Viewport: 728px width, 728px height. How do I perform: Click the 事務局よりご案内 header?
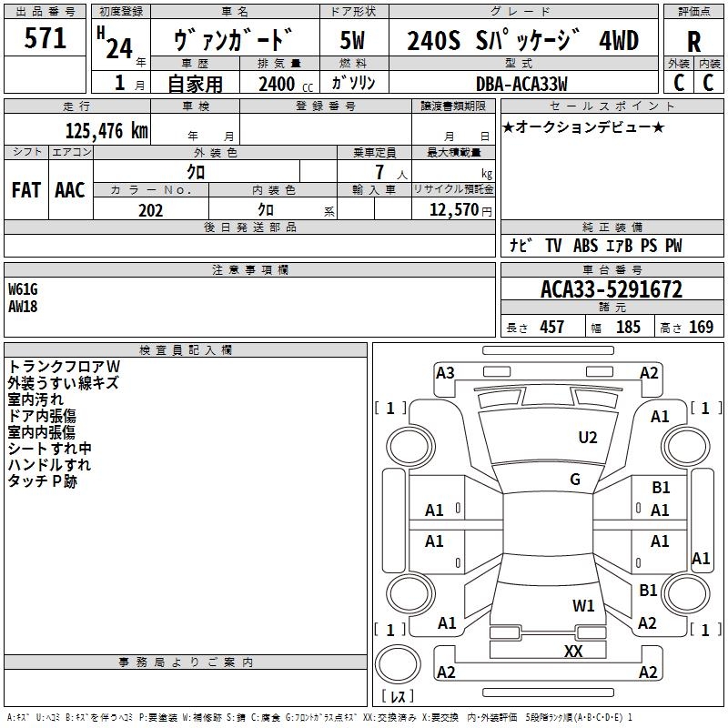(186, 662)
